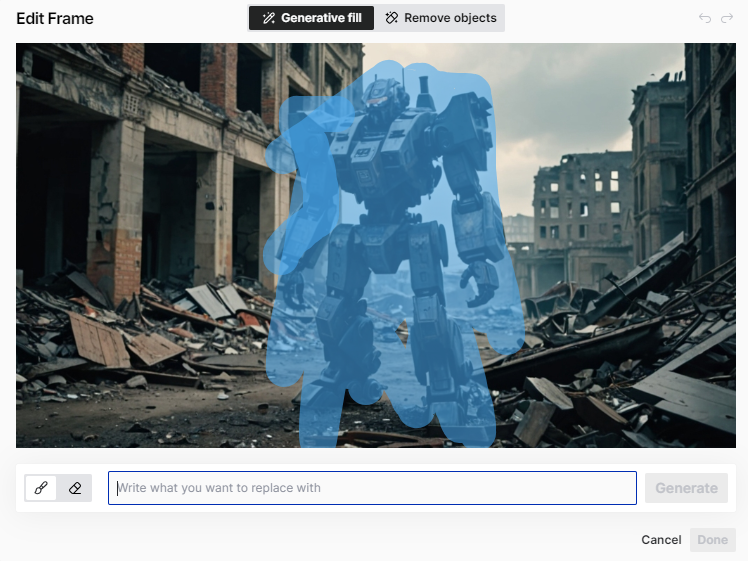Click the 'Edit Frame' title text
The image size is (748, 561).
(x=55, y=18)
